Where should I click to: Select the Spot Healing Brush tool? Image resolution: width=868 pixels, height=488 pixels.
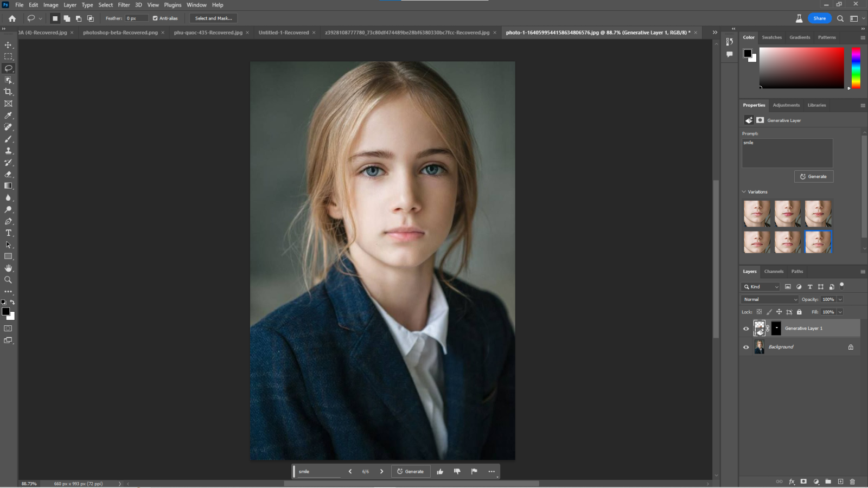8,127
